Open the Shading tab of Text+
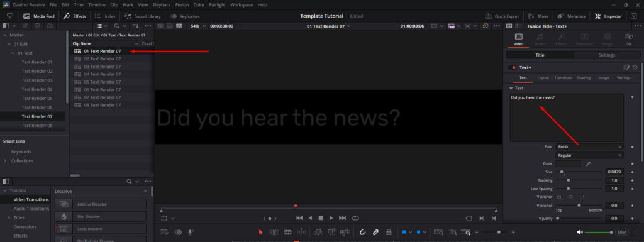 [x=583, y=77]
